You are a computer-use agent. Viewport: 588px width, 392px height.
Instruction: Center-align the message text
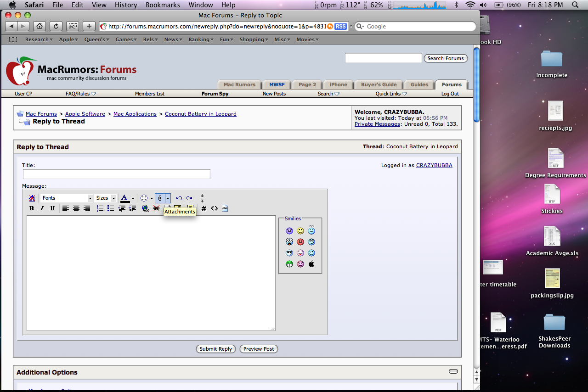tap(76, 208)
